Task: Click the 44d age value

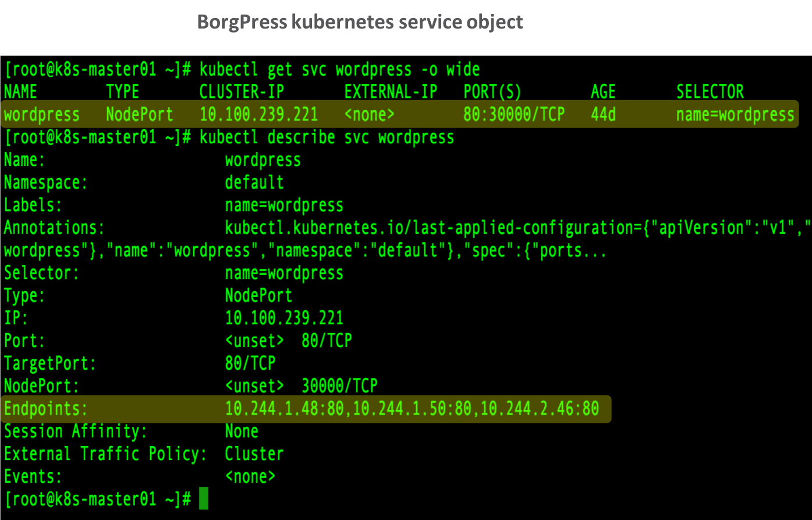Action: (603, 114)
